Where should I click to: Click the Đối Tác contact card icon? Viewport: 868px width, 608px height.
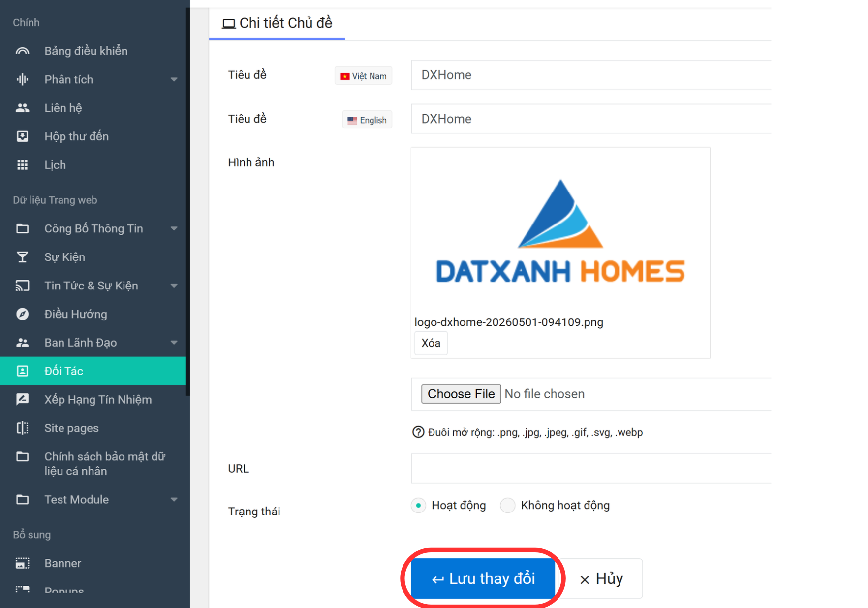(x=22, y=371)
